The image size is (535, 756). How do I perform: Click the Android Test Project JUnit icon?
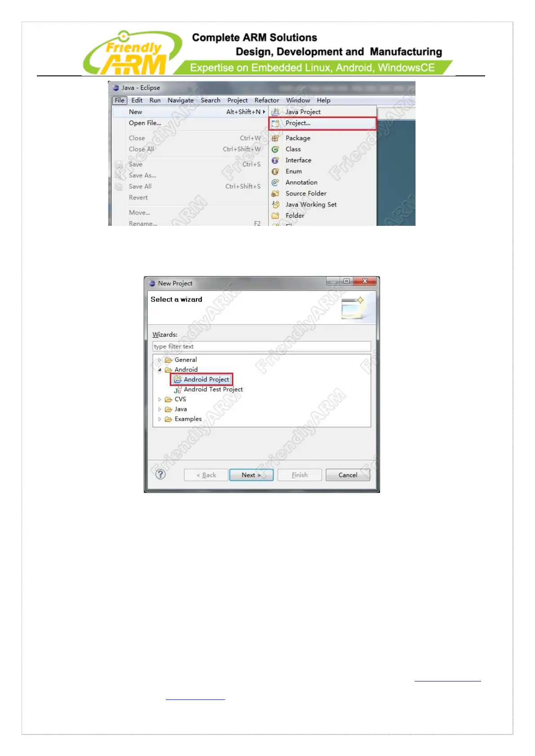[x=177, y=390]
